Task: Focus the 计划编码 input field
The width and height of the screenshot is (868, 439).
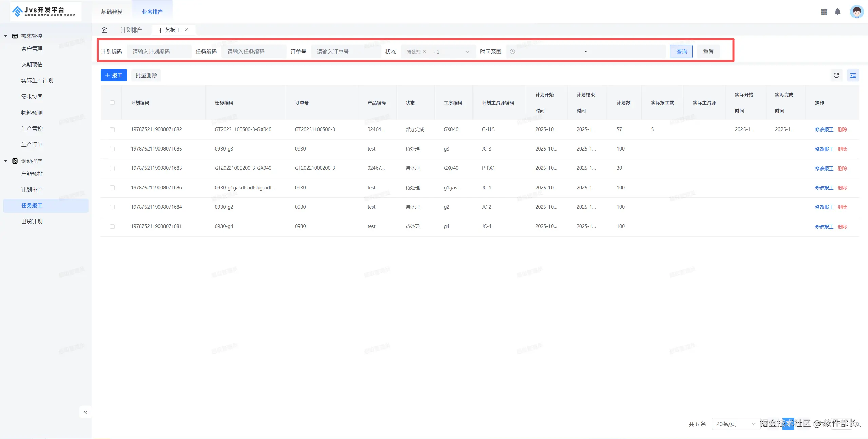Action: pos(159,52)
